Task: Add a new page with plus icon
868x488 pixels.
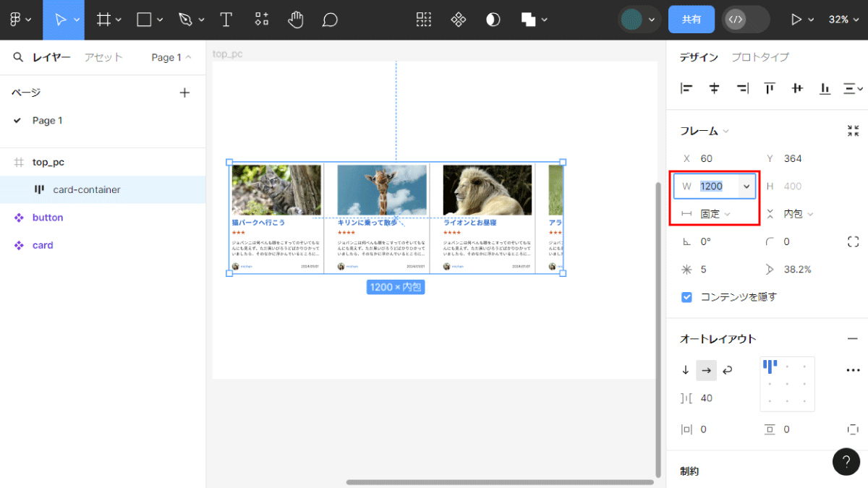Action: click(x=184, y=93)
